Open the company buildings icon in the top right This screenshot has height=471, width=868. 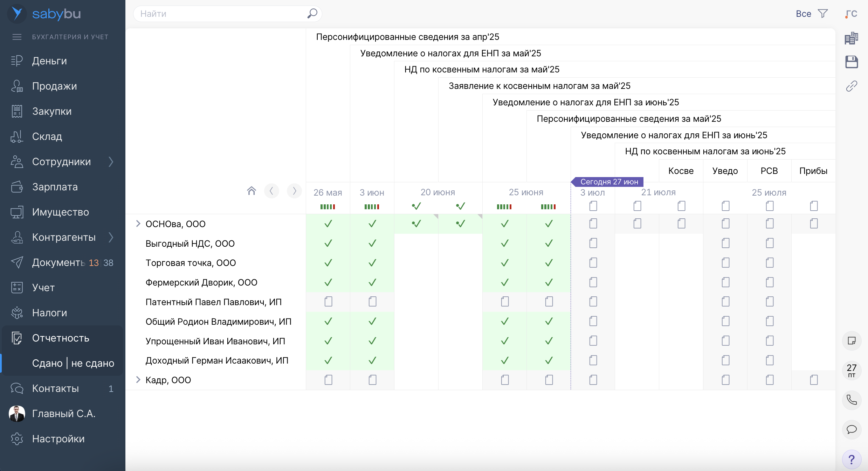[851, 38]
